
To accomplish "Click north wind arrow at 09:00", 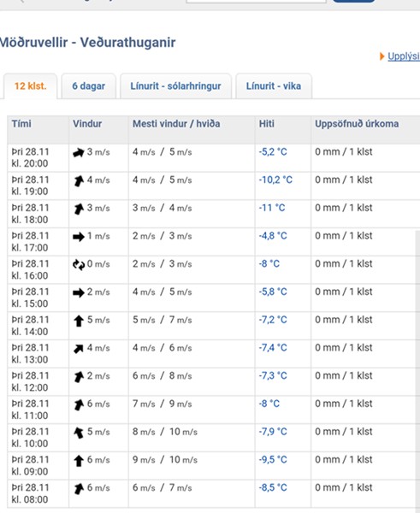I will 79,461.
